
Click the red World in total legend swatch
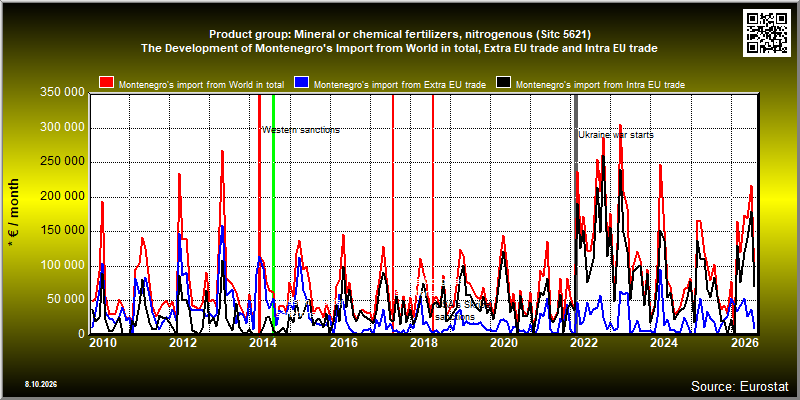[x=106, y=84]
